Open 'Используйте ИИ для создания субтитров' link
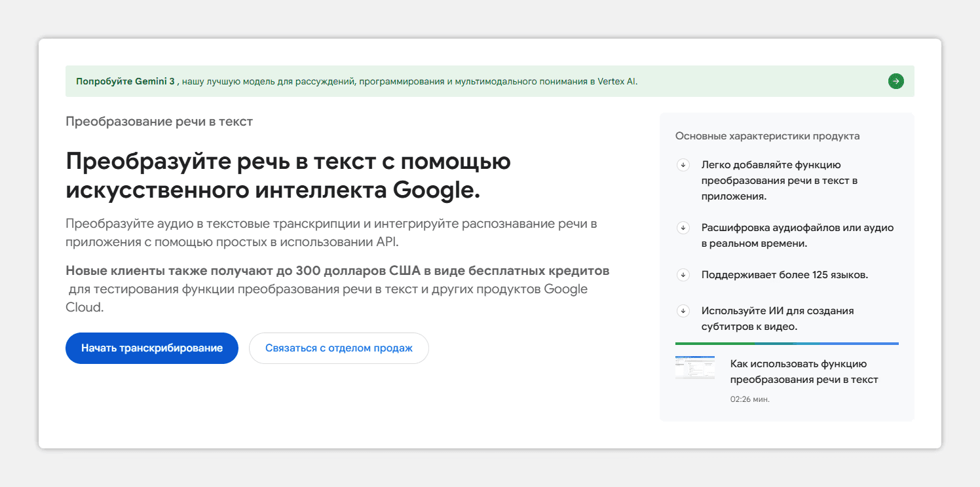This screenshot has width=980, height=487. (x=778, y=319)
